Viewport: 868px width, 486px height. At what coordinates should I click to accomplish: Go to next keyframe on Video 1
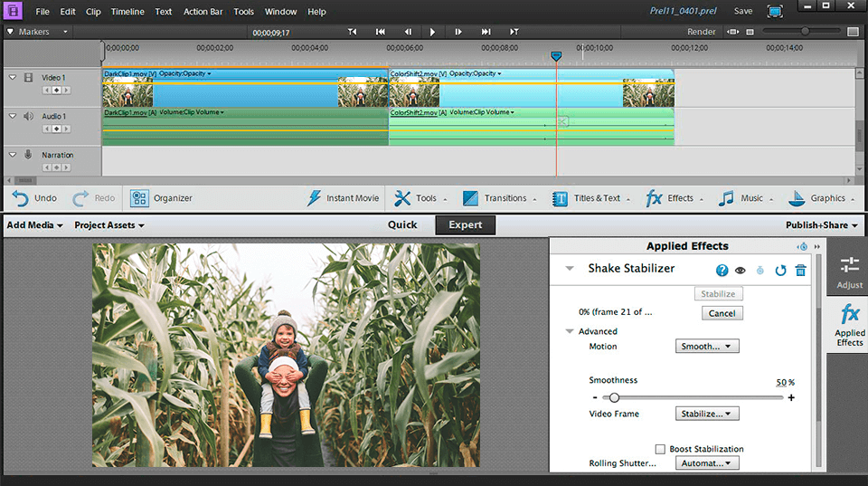[x=66, y=91]
